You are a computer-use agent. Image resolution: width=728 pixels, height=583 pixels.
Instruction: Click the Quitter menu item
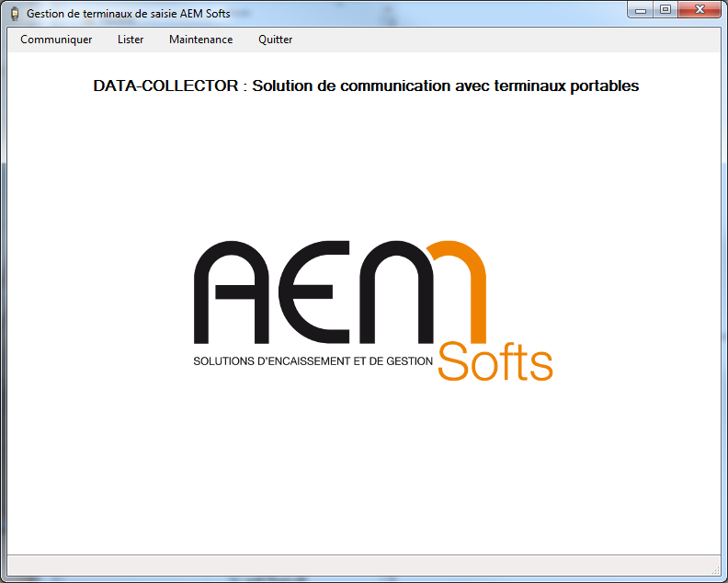275,40
